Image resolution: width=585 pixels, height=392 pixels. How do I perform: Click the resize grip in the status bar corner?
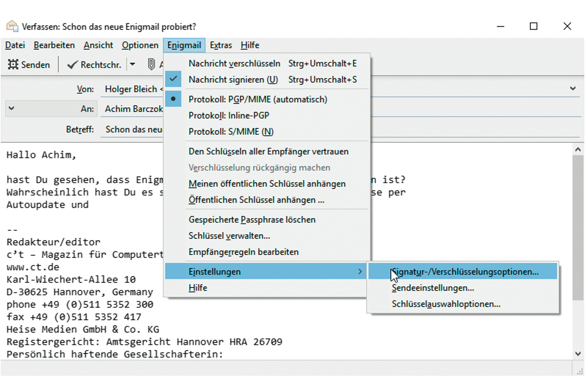point(580,371)
